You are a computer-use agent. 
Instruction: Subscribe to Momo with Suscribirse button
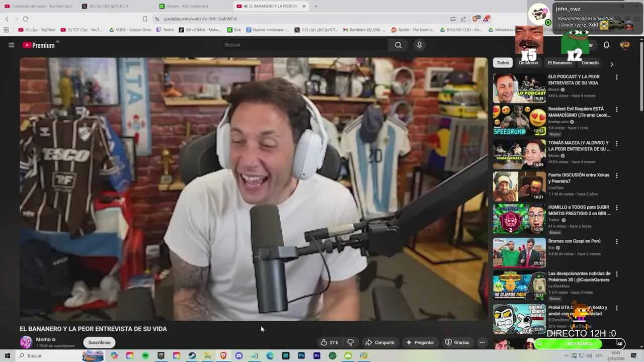tap(99, 342)
